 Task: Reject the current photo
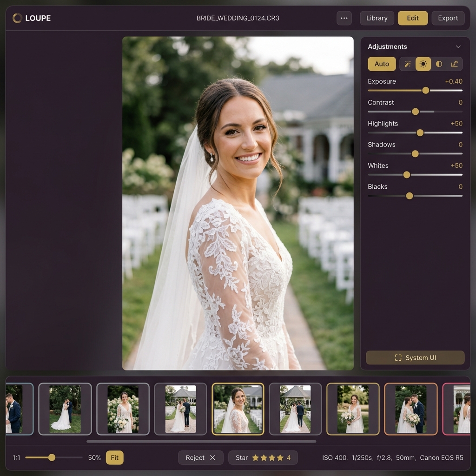[201, 457]
